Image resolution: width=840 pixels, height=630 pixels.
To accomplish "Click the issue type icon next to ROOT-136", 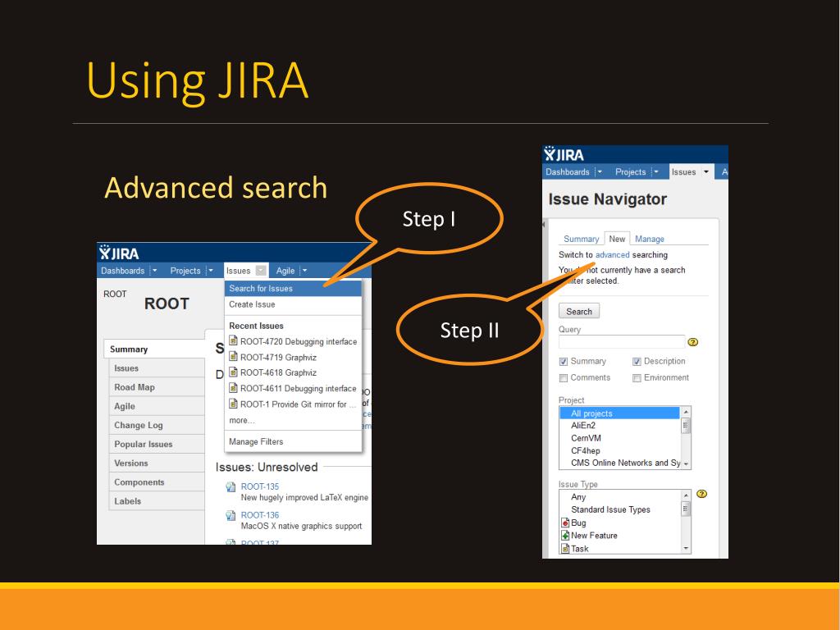I will point(231,515).
